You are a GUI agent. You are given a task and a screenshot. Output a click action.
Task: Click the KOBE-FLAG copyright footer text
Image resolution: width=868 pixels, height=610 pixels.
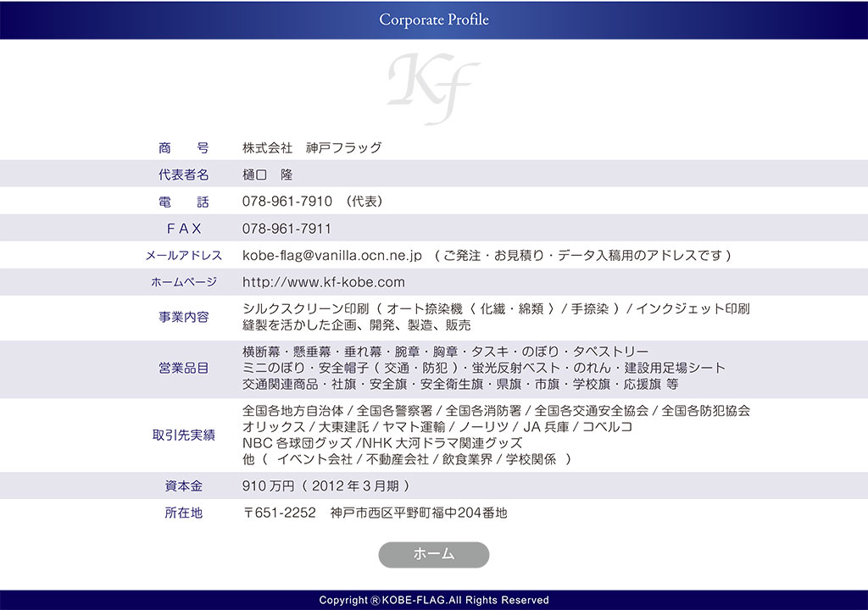click(x=433, y=600)
